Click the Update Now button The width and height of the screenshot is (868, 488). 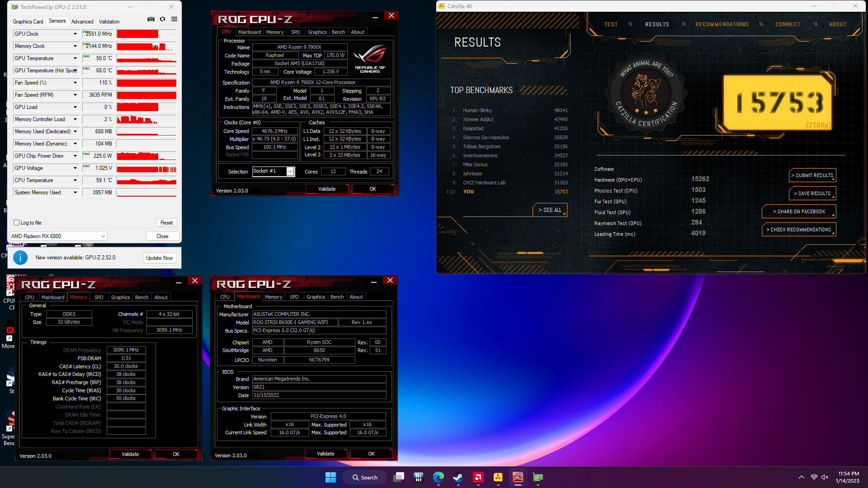tap(160, 258)
